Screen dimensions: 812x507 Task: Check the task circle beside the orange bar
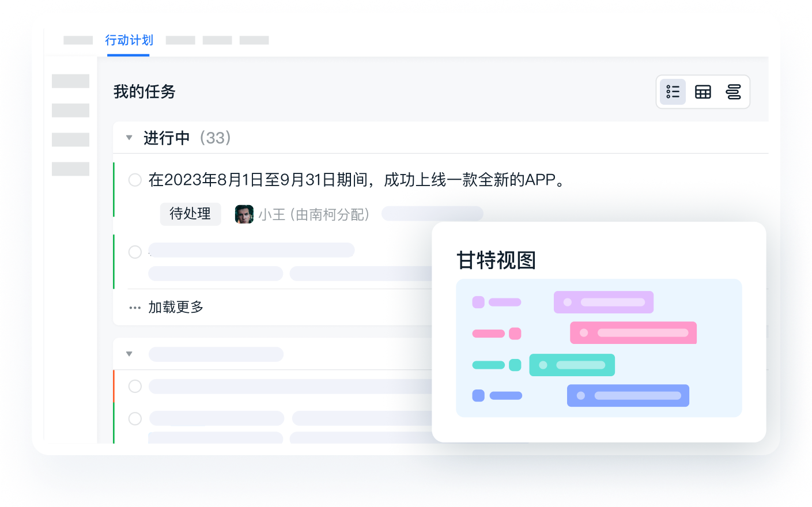[x=135, y=386]
